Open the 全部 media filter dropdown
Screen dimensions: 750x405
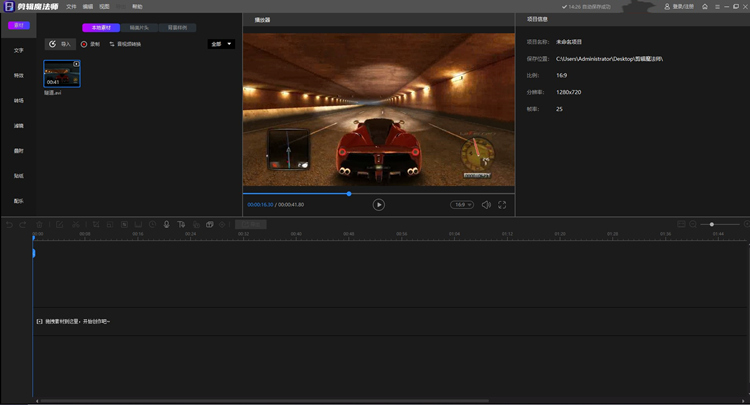pos(221,44)
